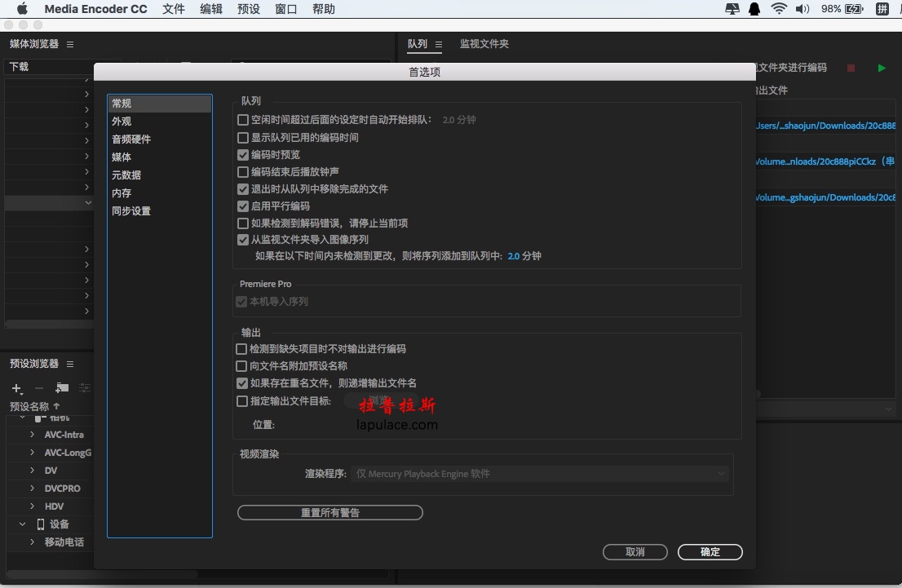Click the green start queue play icon

click(x=882, y=68)
